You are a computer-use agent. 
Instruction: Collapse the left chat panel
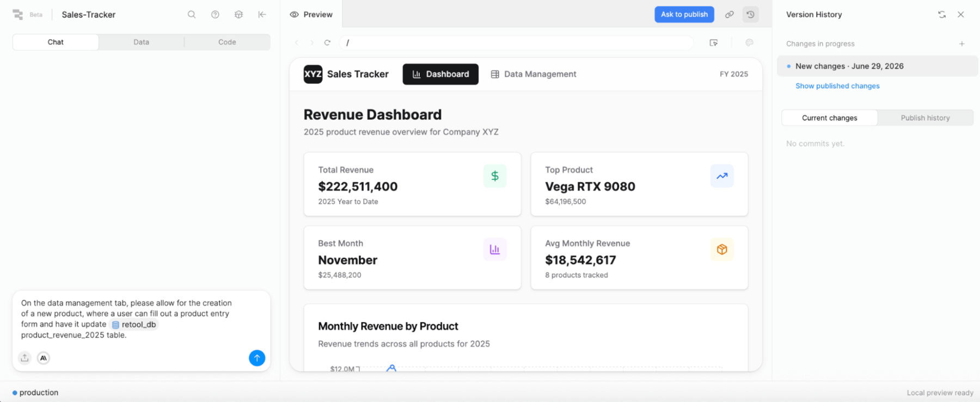(x=262, y=15)
